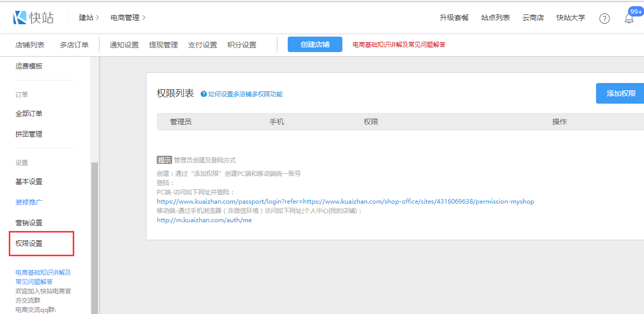This screenshot has height=314, width=644.
Task: Open 通知设置 in the toolbar
Action: coord(124,45)
